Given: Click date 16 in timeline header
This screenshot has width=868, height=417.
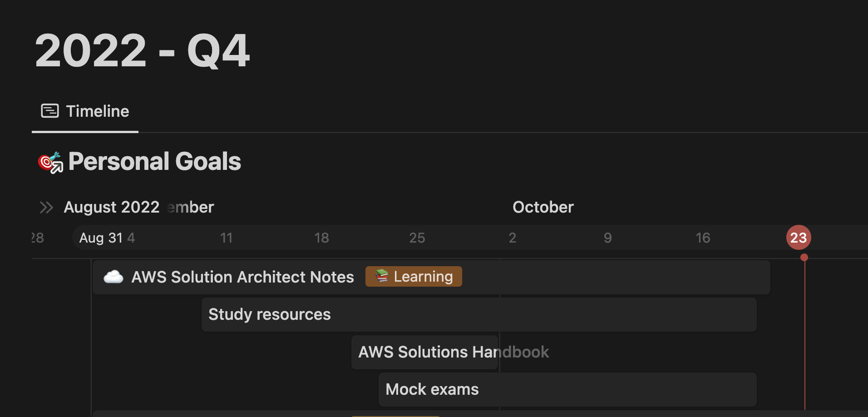Looking at the screenshot, I should 703,238.
